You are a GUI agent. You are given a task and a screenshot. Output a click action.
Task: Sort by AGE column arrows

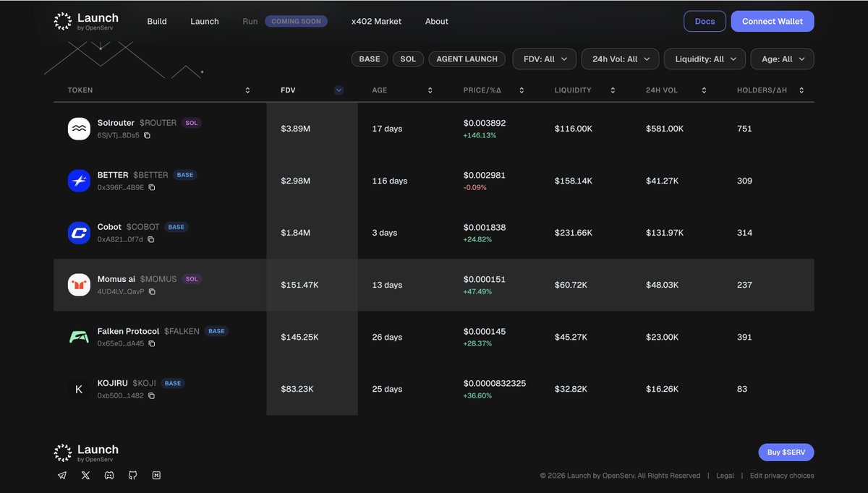(430, 90)
